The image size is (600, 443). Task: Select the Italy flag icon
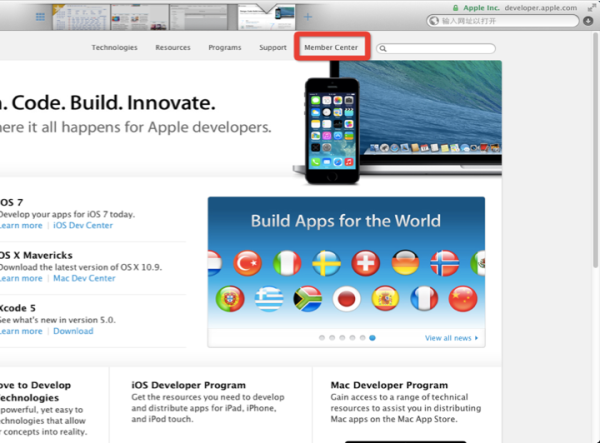[287, 263]
